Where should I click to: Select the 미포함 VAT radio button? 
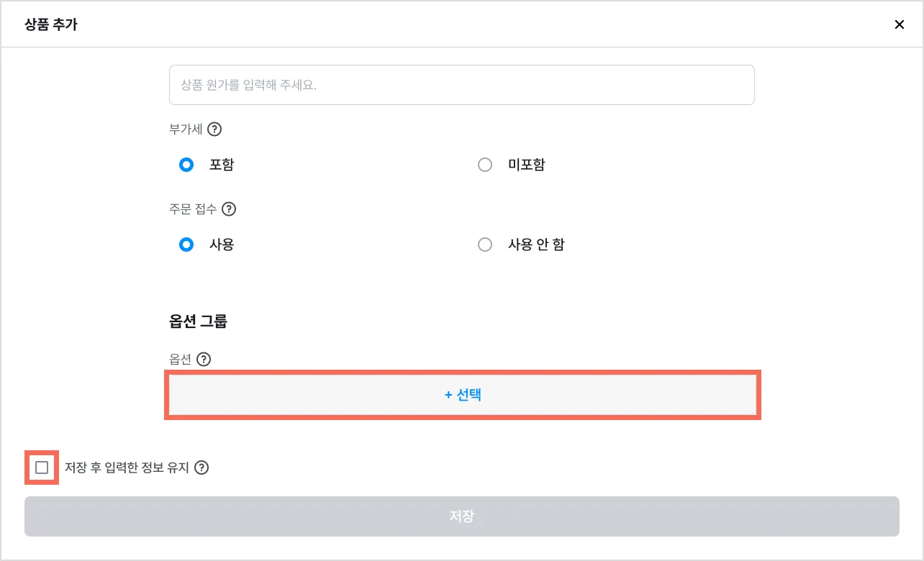point(485,165)
